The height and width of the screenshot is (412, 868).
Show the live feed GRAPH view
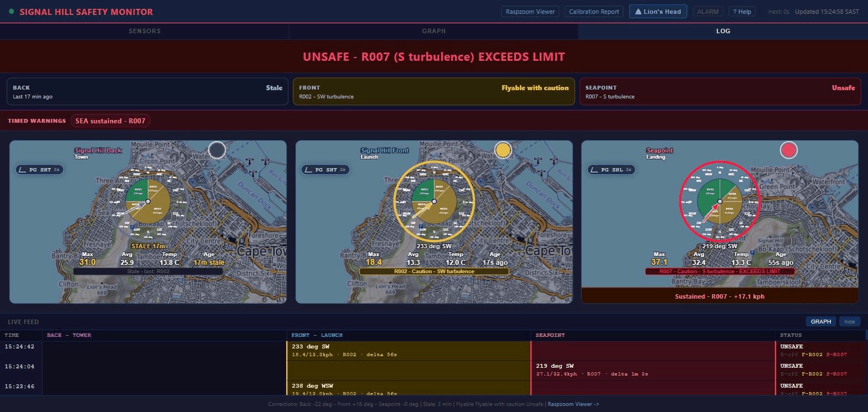[x=821, y=321]
